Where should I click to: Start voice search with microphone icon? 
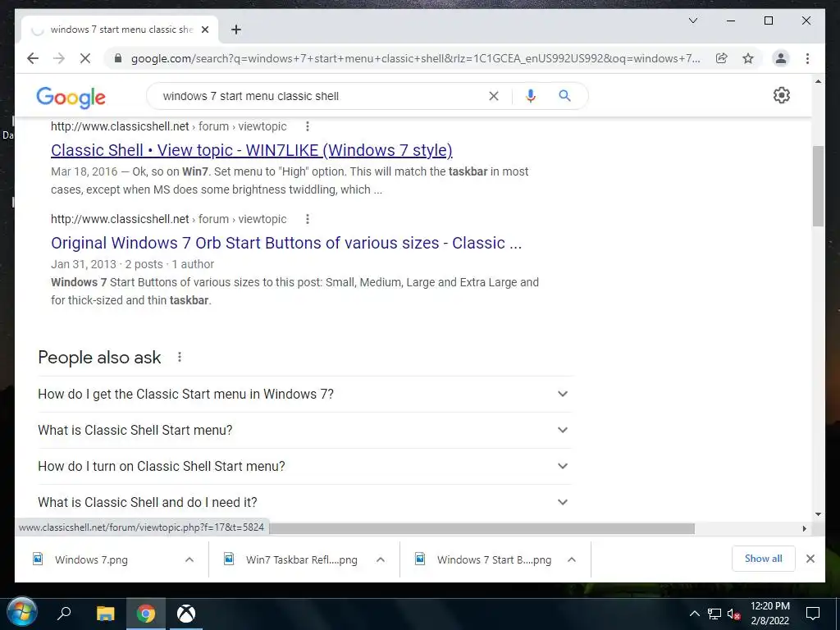(531, 96)
